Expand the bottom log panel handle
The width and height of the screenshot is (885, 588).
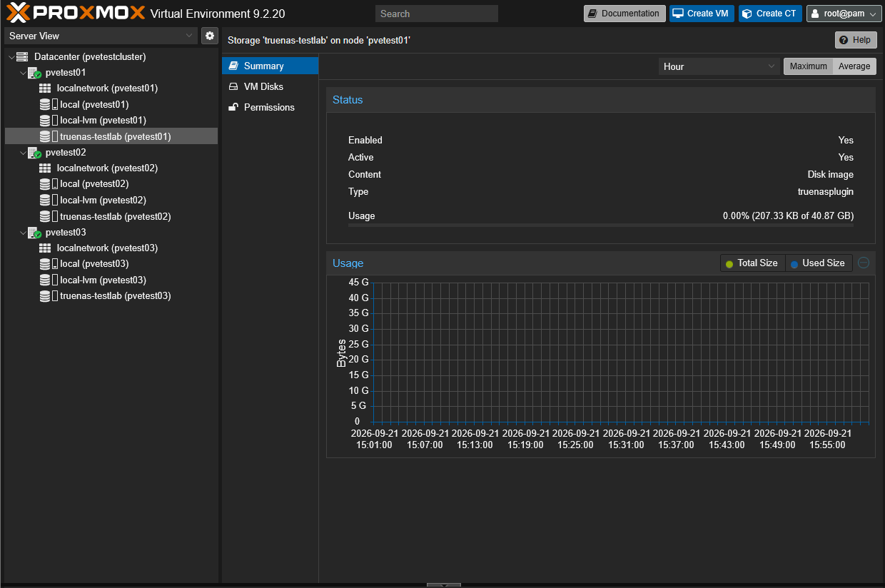click(444, 585)
